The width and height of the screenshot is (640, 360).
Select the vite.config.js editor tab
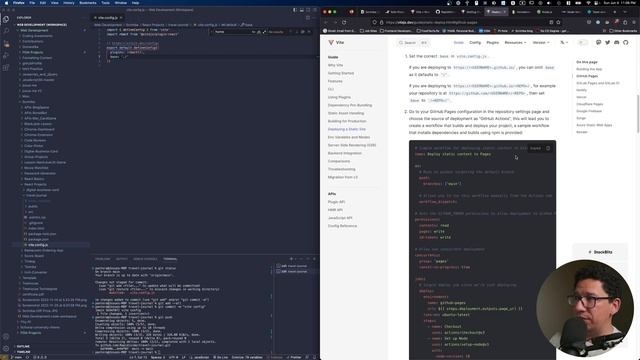click(x=108, y=18)
